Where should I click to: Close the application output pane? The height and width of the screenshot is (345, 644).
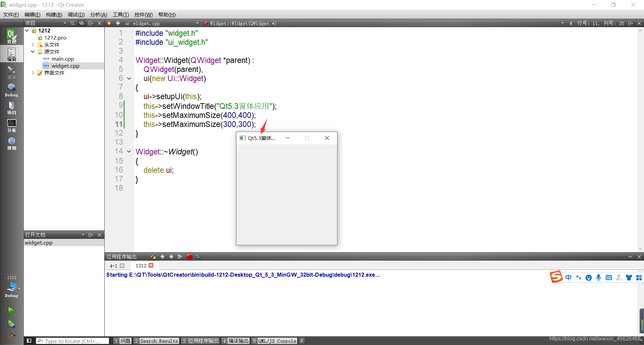point(639,257)
